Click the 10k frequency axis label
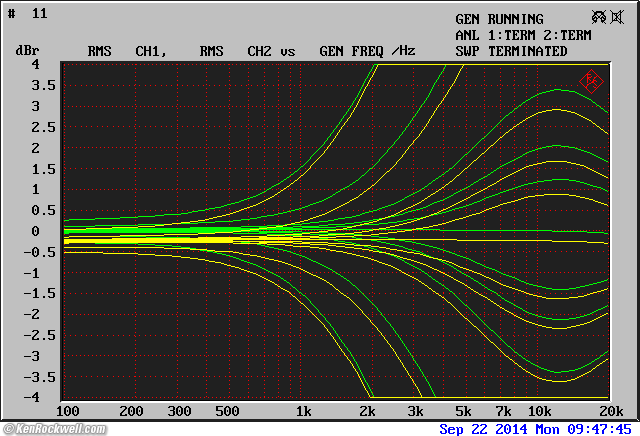The image size is (640, 436). (542, 411)
